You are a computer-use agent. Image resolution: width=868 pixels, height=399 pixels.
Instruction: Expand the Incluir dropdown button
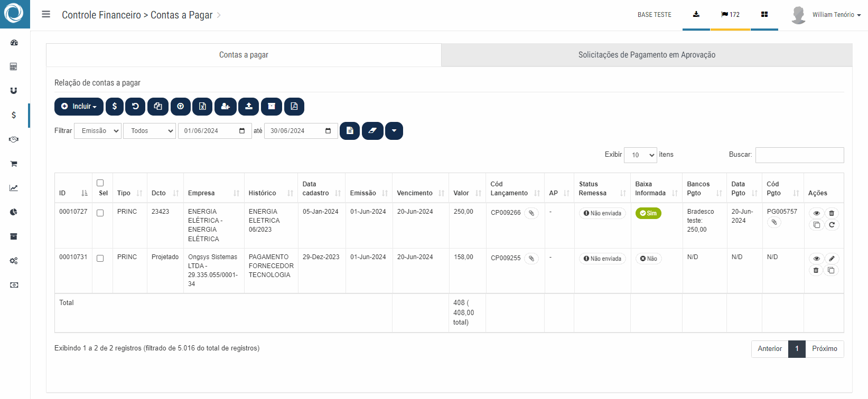click(x=79, y=107)
